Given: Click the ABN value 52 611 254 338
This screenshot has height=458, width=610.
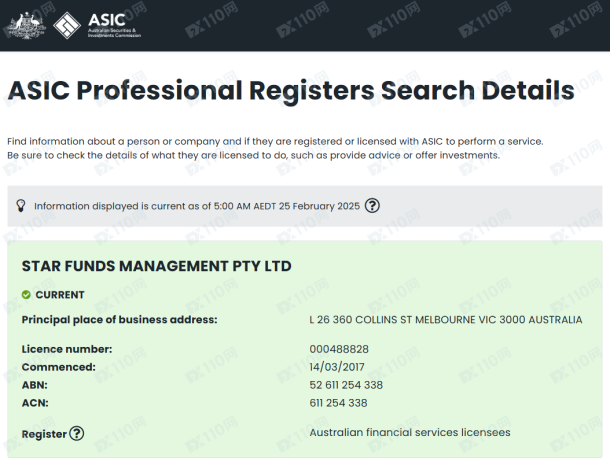Looking at the screenshot, I should click(x=346, y=385).
